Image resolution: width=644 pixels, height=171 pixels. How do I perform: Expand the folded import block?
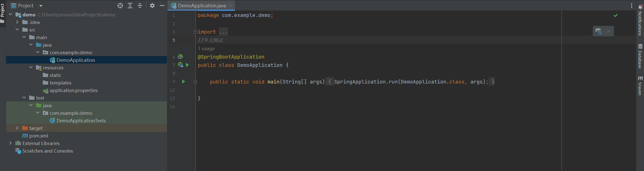195,32
